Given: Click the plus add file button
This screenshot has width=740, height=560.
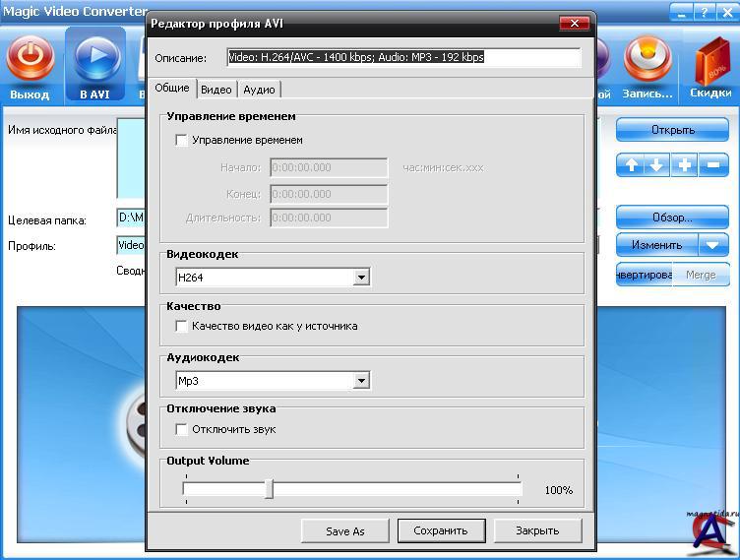Looking at the screenshot, I should (684, 165).
